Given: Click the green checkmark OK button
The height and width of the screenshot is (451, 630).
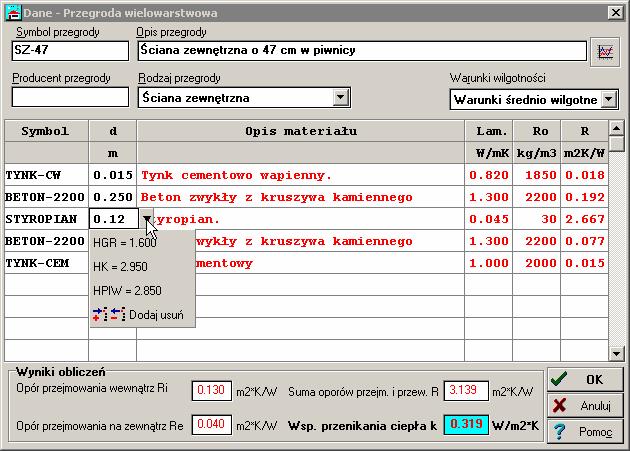Looking at the screenshot, I should pyautogui.click(x=585, y=379).
